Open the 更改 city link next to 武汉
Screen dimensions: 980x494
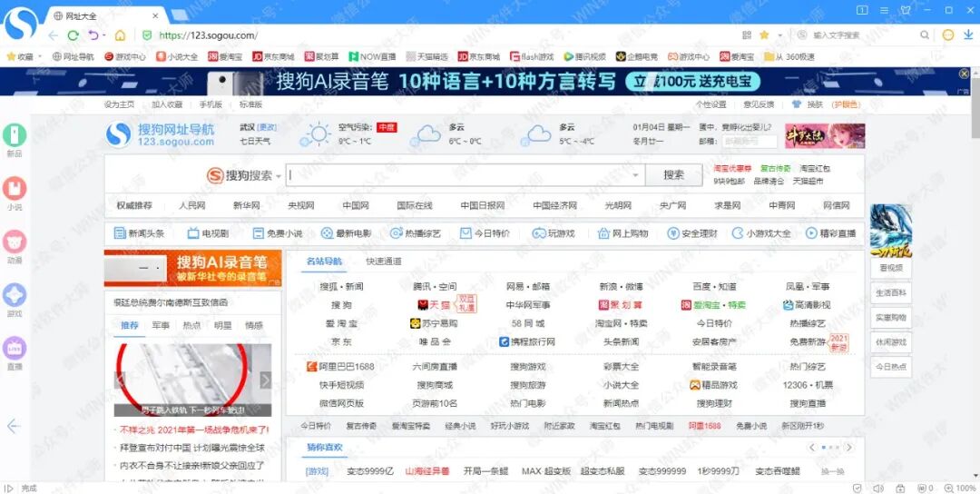pos(268,127)
